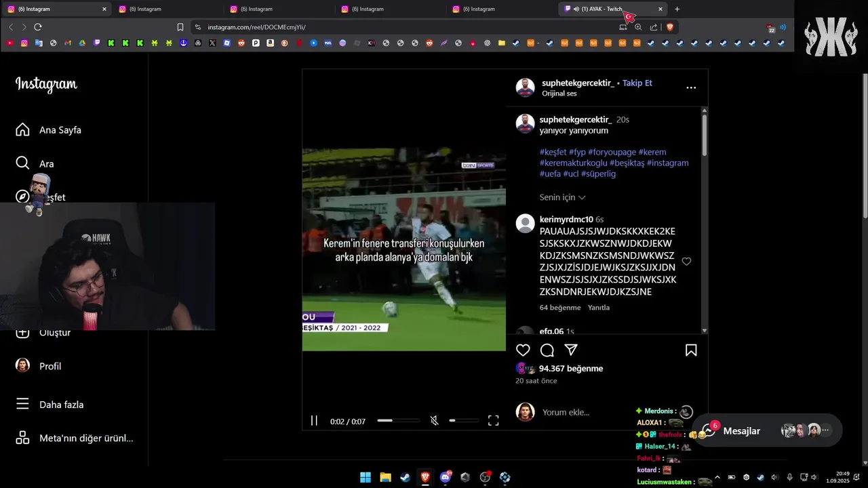Reload the page
This screenshot has height=488, width=868.
(x=38, y=27)
